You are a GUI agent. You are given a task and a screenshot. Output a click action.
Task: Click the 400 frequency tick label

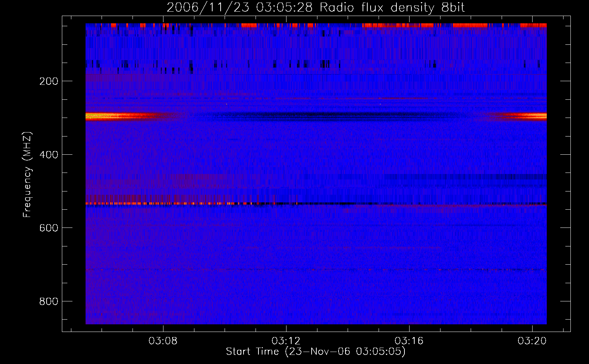tap(49, 155)
